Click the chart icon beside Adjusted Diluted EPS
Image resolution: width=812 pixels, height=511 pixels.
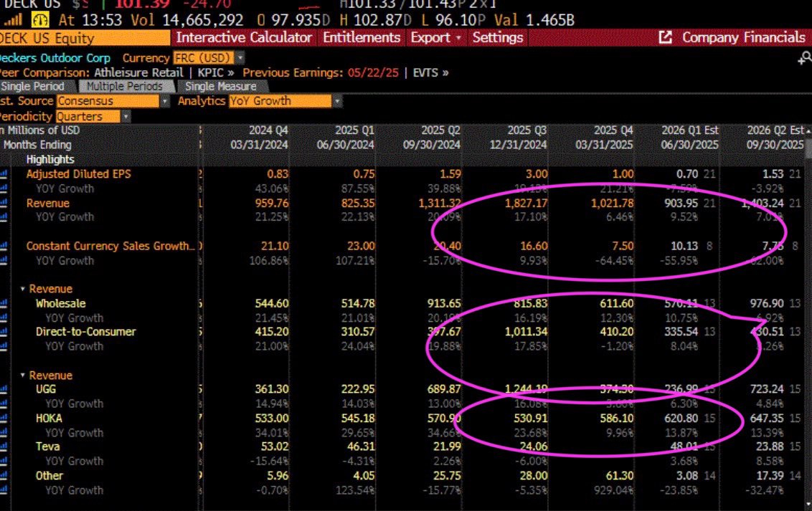pyautogui.click(x=4, y=174)
